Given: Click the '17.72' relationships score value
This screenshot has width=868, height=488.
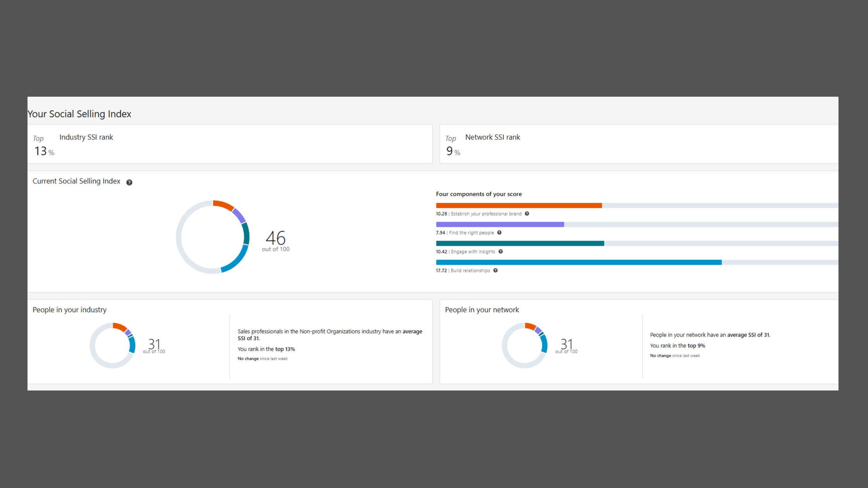Looking at the screenshot, I should click(x=441, y=271).
